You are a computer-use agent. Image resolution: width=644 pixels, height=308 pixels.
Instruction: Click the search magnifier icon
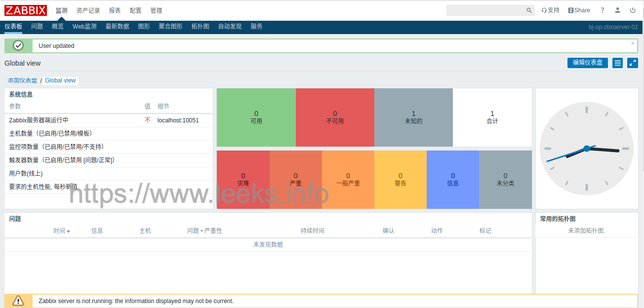[x=529, y=10]
